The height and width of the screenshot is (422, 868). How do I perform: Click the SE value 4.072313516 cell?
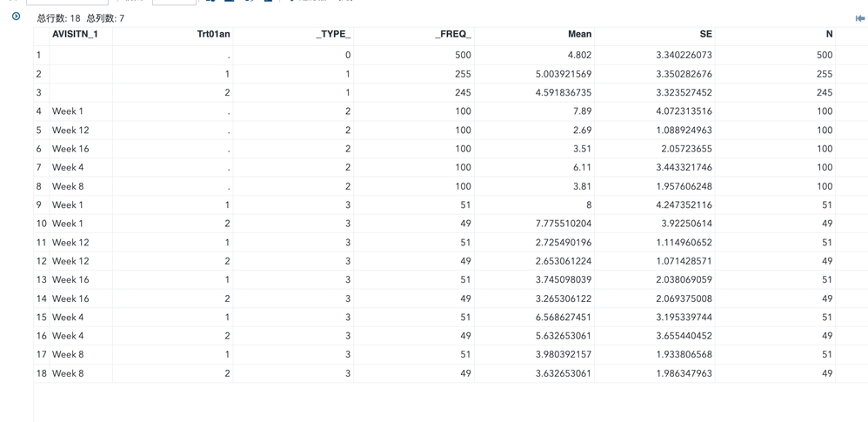point(684,111)
